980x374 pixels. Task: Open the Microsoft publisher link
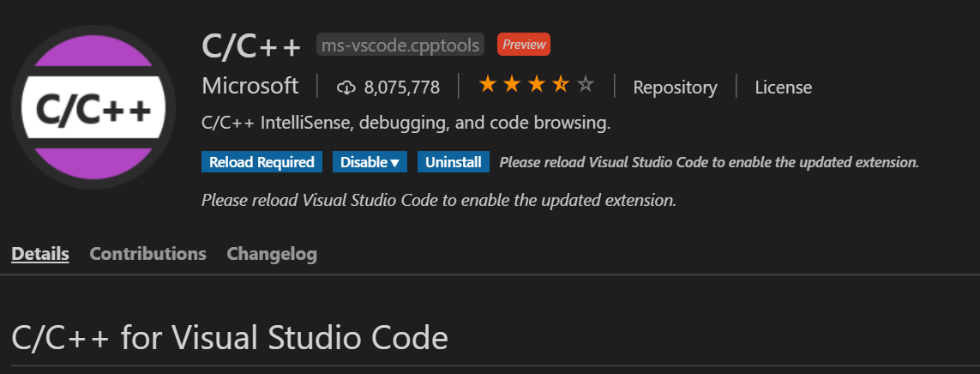pos(250,86)
